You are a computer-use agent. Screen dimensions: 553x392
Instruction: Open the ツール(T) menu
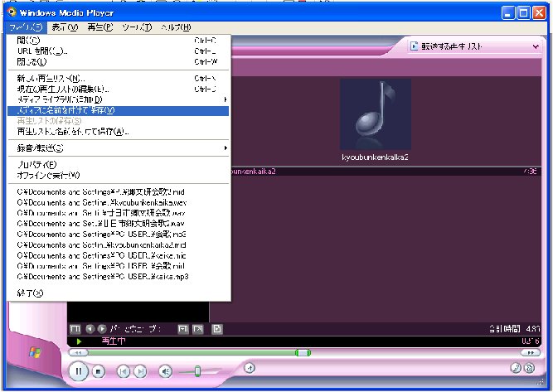click(x=137, y=27)
